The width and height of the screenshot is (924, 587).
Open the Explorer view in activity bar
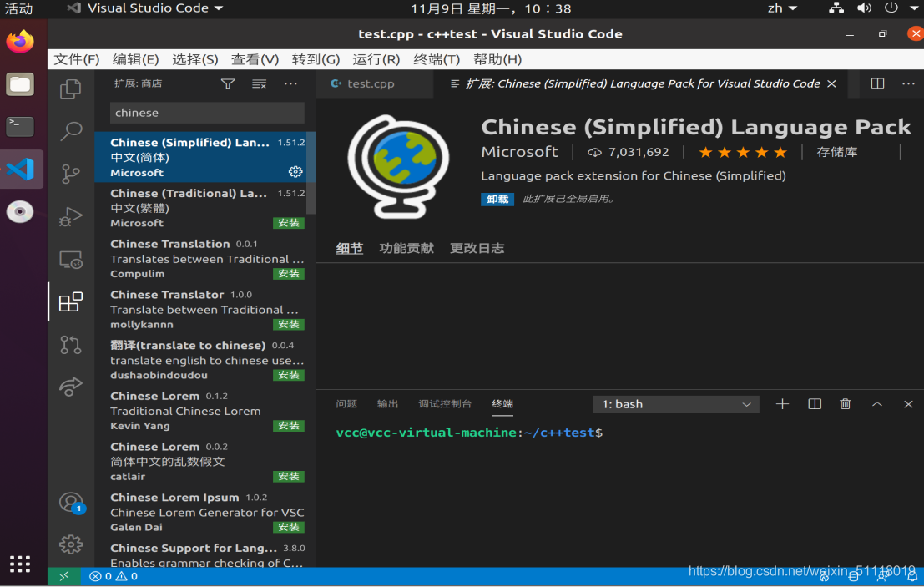(71, 89)
